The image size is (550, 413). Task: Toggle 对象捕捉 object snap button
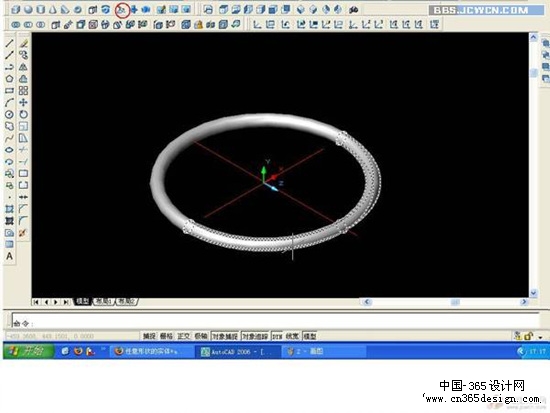point(225,336)
